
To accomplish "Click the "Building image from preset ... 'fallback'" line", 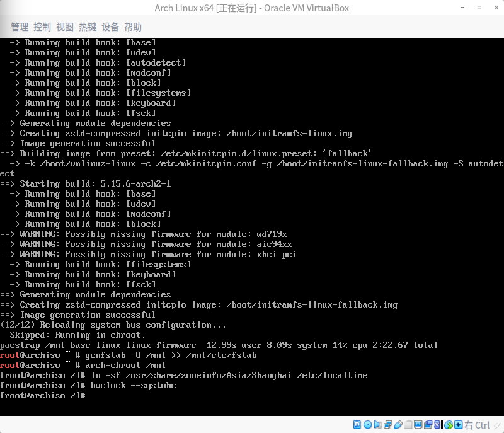I will 186,153.
